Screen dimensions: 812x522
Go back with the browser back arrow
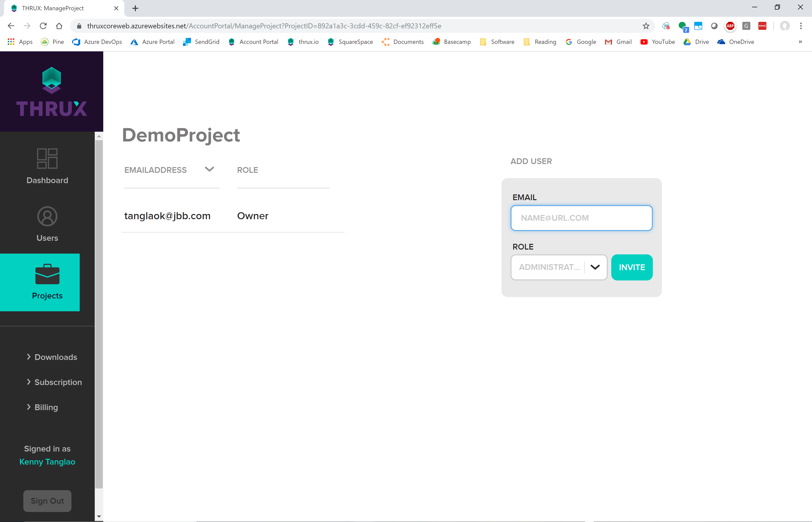point(11,26)
